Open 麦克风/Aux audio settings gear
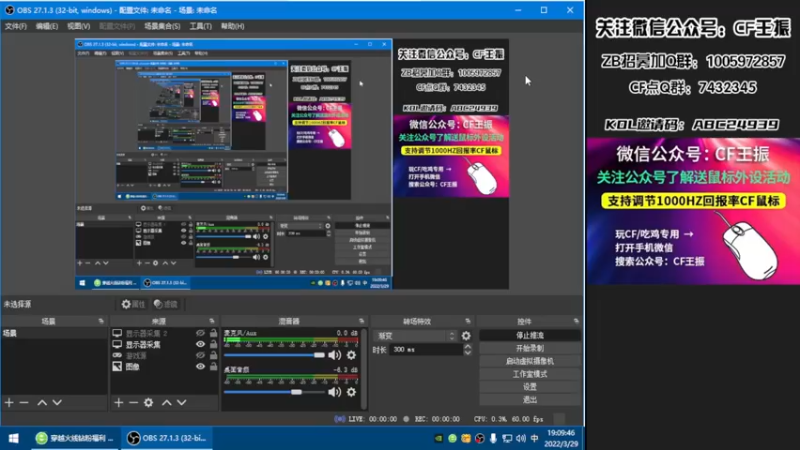 pyautogui.click(x=352, y=355)
